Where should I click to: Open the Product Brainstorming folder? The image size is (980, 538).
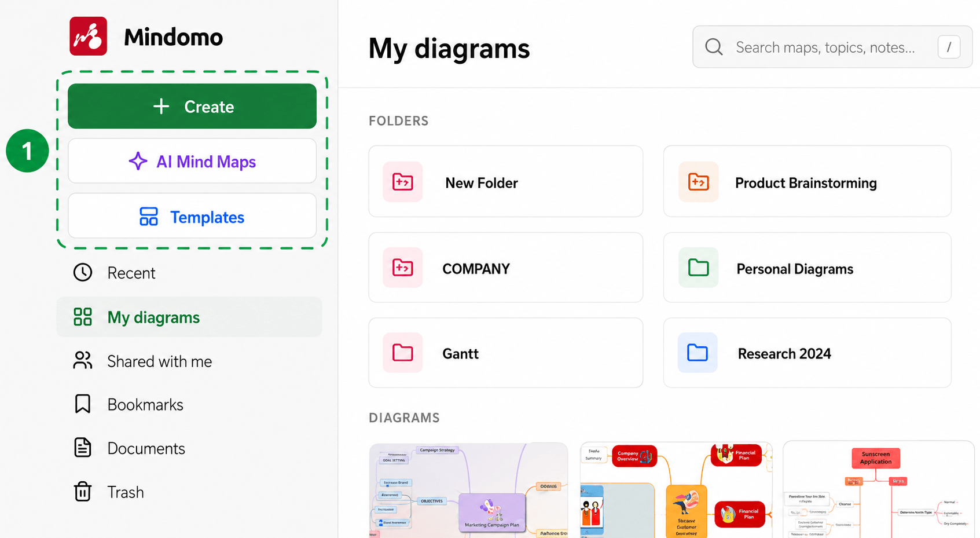click(x=808, y=181)
